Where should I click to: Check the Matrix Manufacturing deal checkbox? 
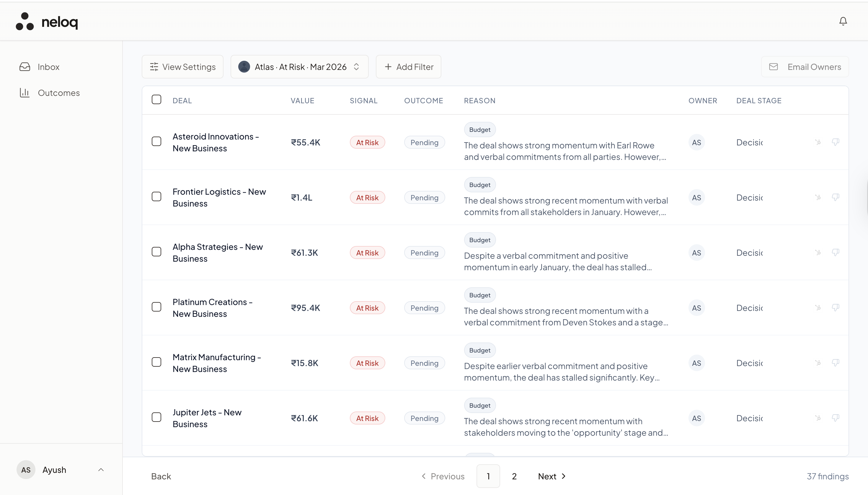click(156, 362)
